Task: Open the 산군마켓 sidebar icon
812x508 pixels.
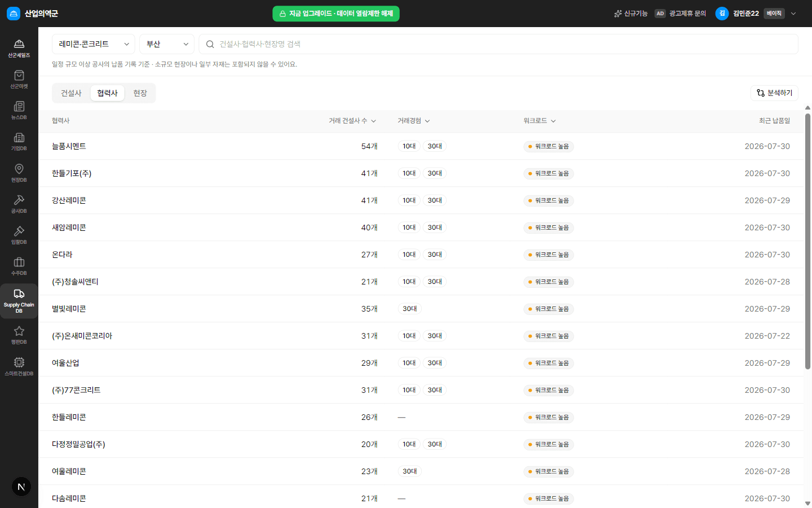Action: pos(19,80)
